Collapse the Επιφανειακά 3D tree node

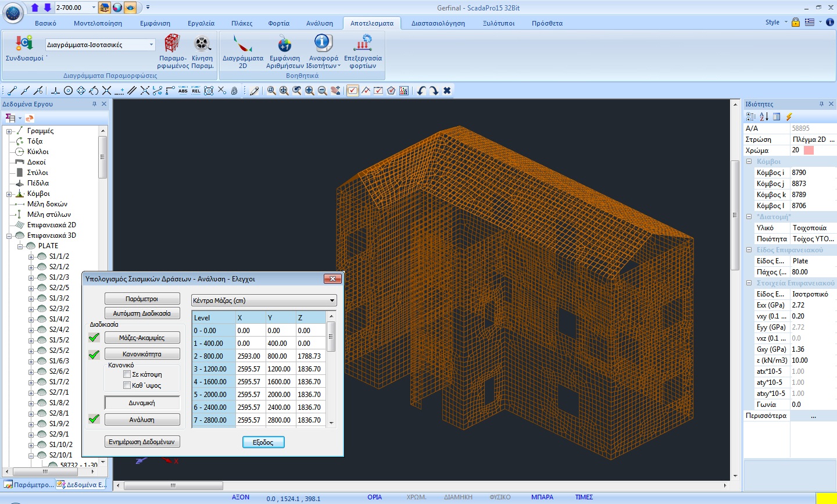point(9,235)
